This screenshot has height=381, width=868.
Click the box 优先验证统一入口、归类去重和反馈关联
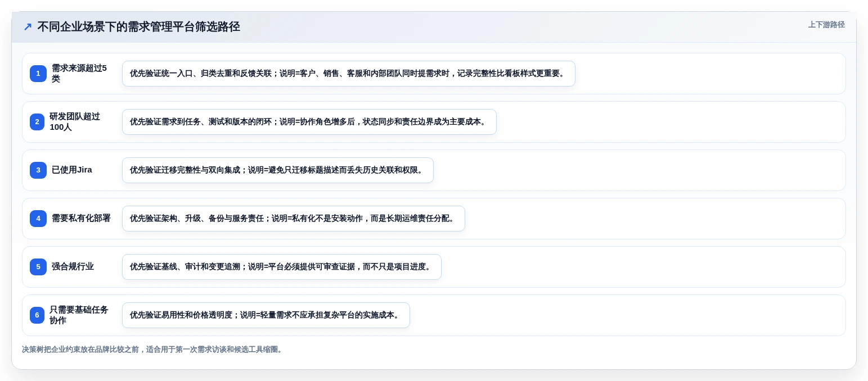point(349,74)
